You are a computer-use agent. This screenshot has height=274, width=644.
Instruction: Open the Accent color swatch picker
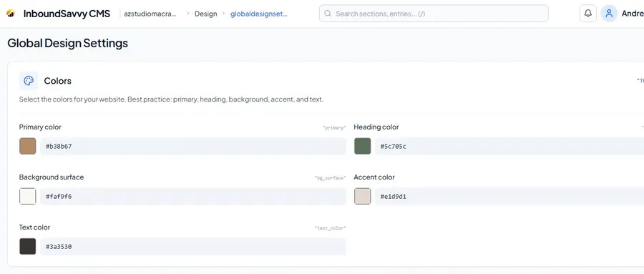coord(362,196)
